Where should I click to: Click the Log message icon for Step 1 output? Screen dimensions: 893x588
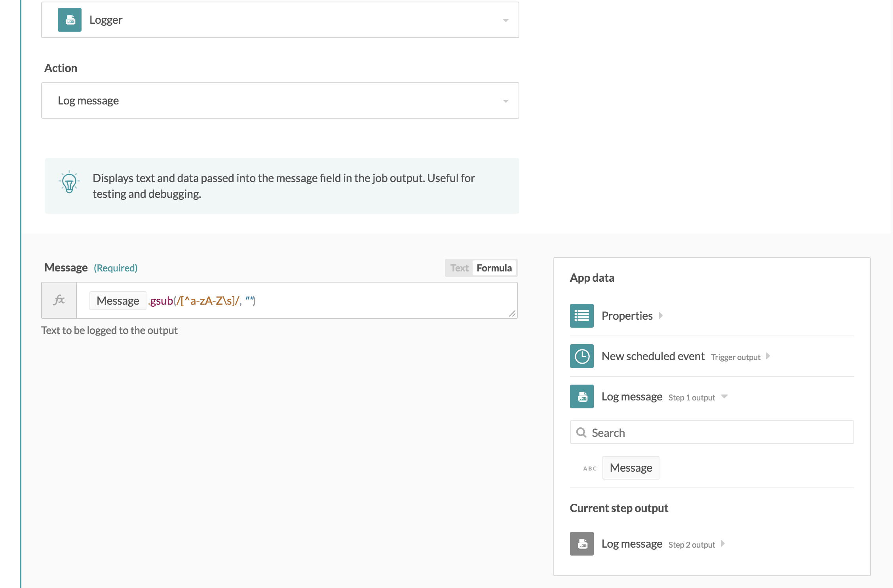581,396
